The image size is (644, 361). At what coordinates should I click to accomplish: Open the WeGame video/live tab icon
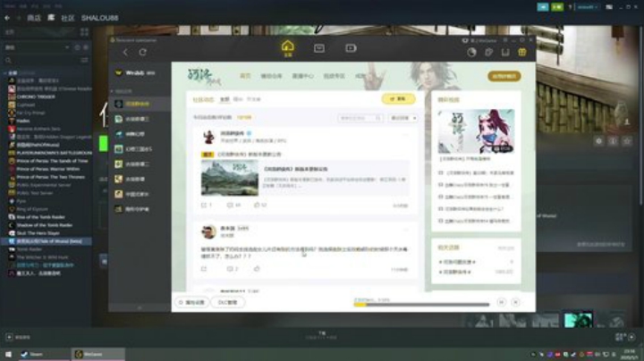[351, 48]
